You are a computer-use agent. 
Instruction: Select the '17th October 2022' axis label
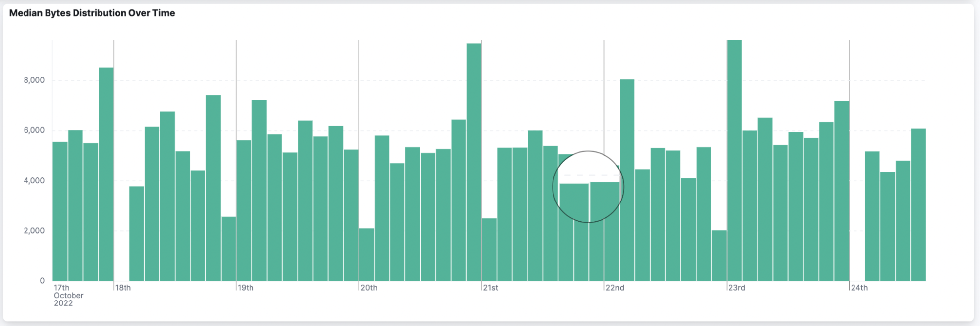tap(69, 296)
